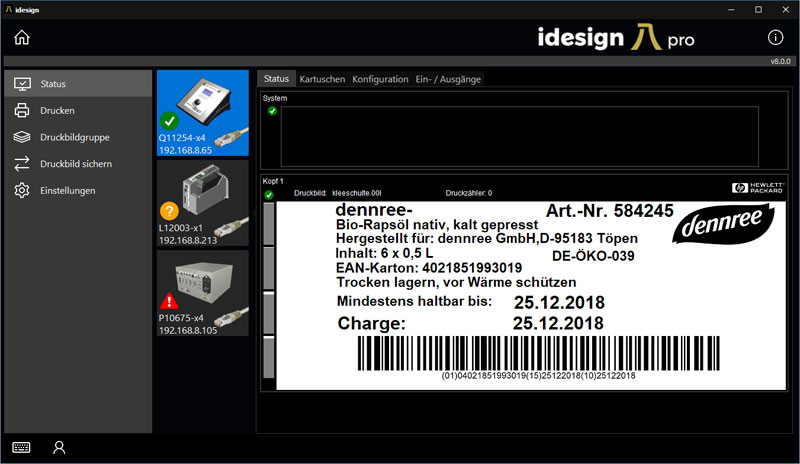Minimize the idesign window
Screen dimensions: 800x464
(x=731, y=10)
